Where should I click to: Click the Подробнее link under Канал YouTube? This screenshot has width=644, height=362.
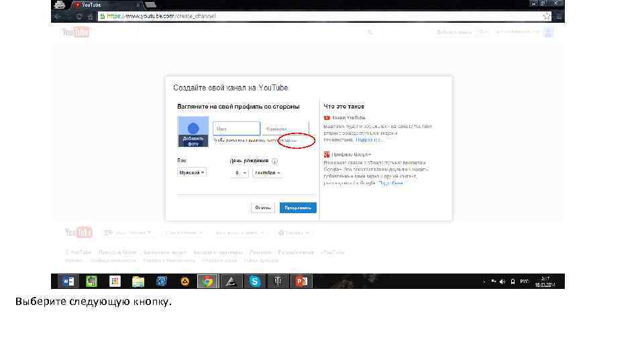(x=369, y=140)
